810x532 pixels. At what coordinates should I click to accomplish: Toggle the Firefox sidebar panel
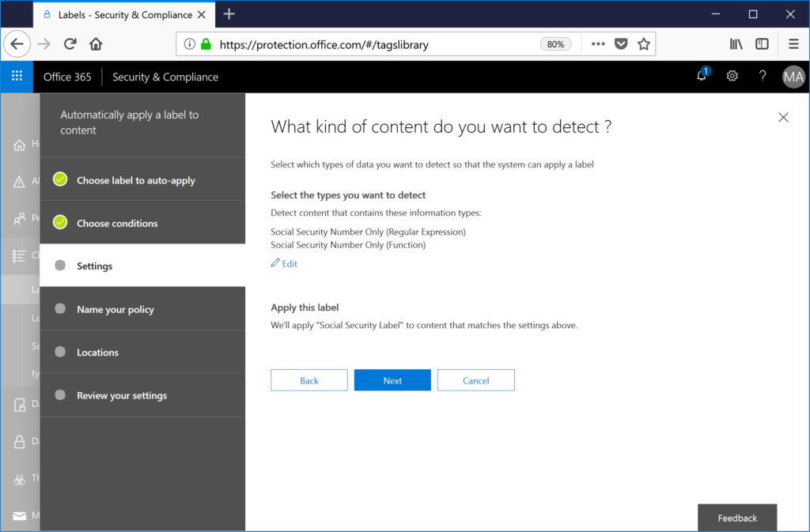[x=761, y=44]
